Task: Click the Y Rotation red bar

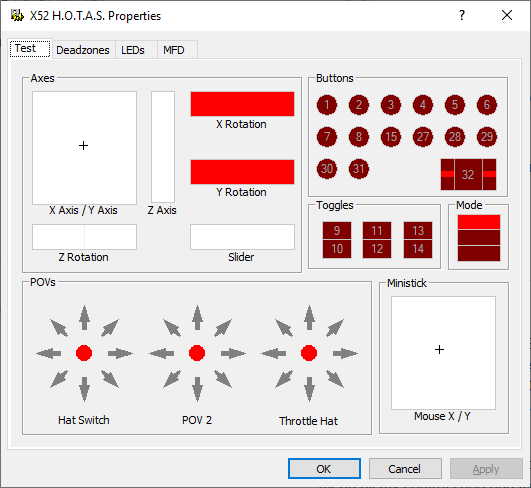Action: coord(242,172)
